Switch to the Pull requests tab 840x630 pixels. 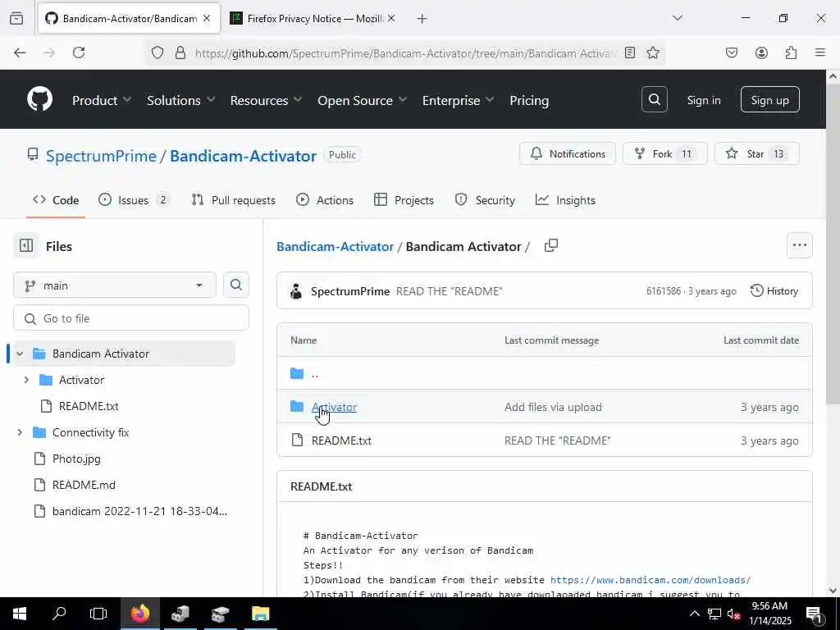[234, 200]
